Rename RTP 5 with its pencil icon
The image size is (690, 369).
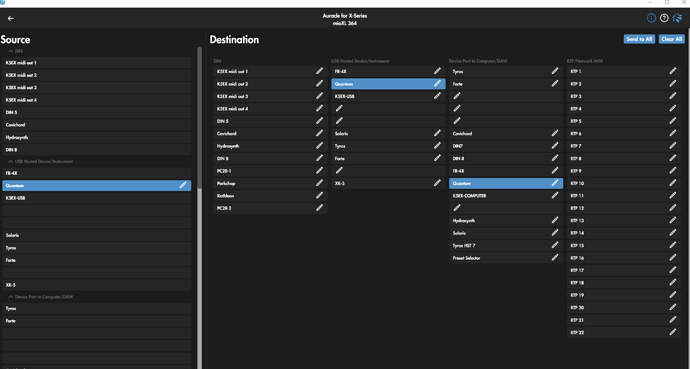click(673, 121)
